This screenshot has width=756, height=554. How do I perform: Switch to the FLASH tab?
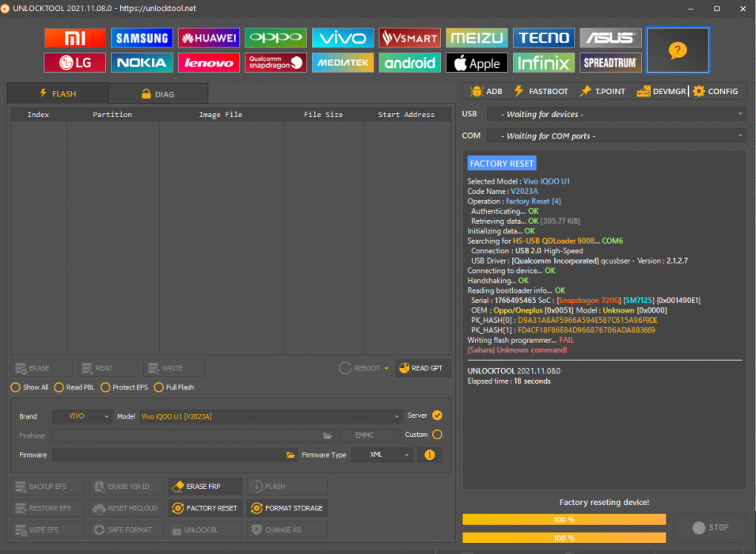coord(57,93)
